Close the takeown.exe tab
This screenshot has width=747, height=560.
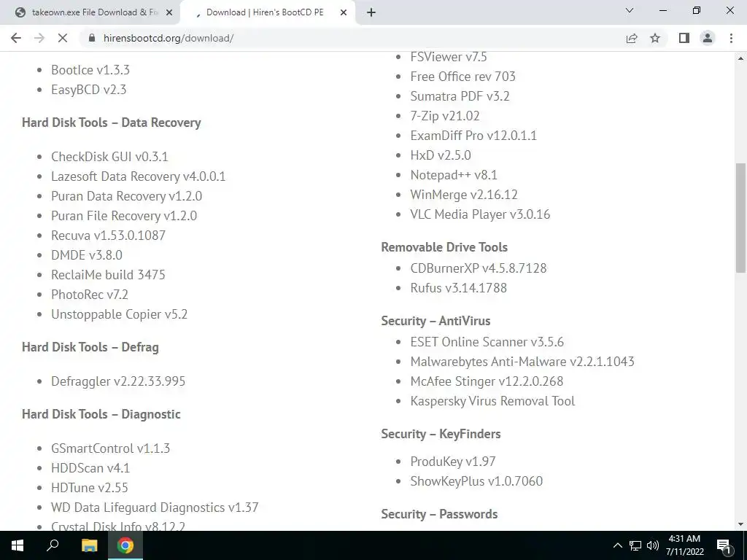[x=169, y=12]
